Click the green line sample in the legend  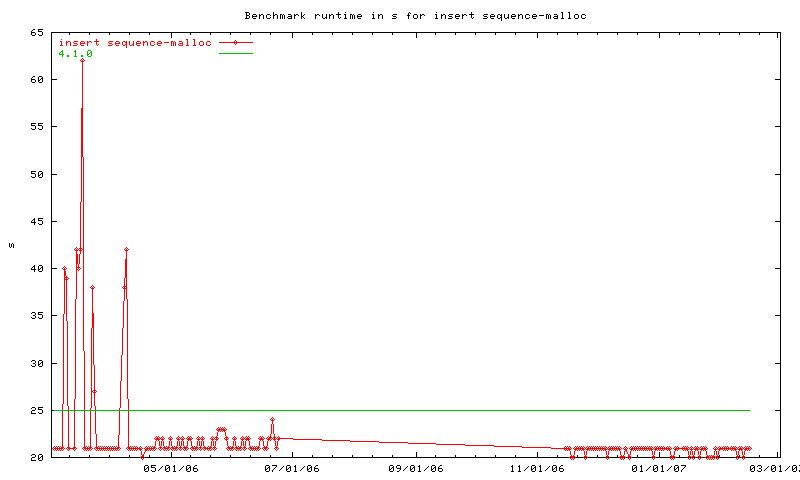(x=236, y=54)
